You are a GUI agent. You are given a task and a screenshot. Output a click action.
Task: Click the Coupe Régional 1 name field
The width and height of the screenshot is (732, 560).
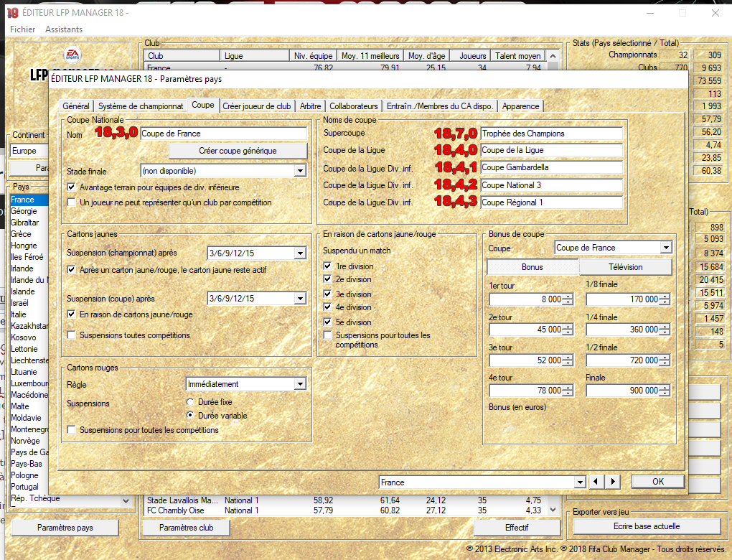pos(552,202)
